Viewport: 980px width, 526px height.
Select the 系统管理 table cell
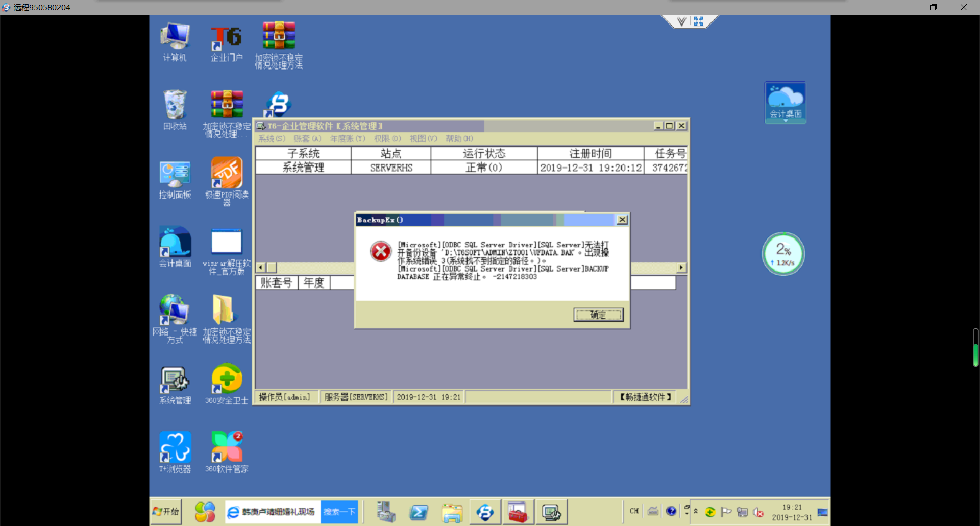click(x=303, y=168)
